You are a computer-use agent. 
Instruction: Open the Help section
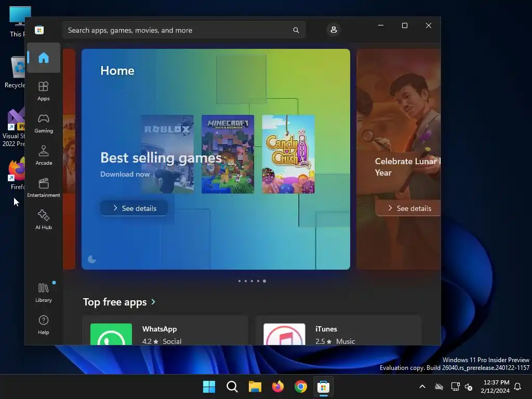[x=44, y=325]
